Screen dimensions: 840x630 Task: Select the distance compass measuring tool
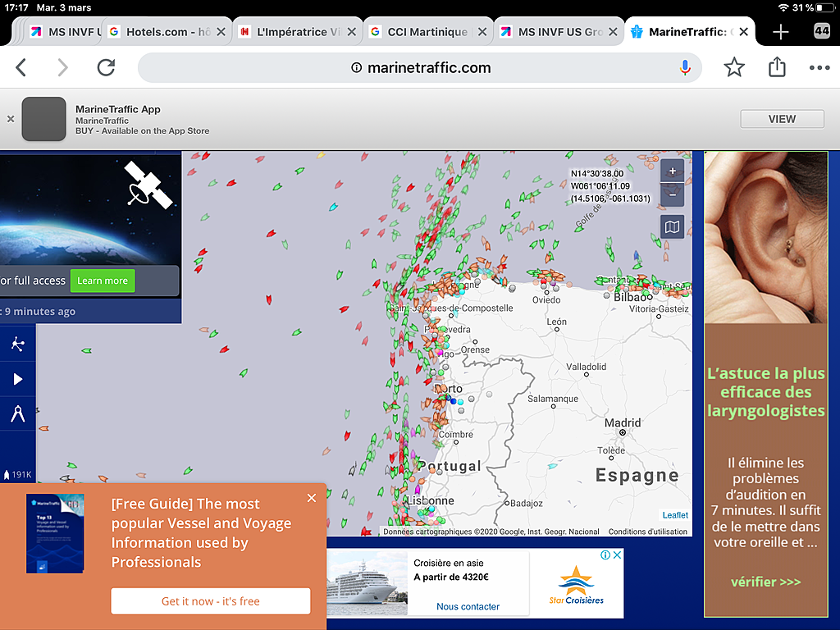18,414
